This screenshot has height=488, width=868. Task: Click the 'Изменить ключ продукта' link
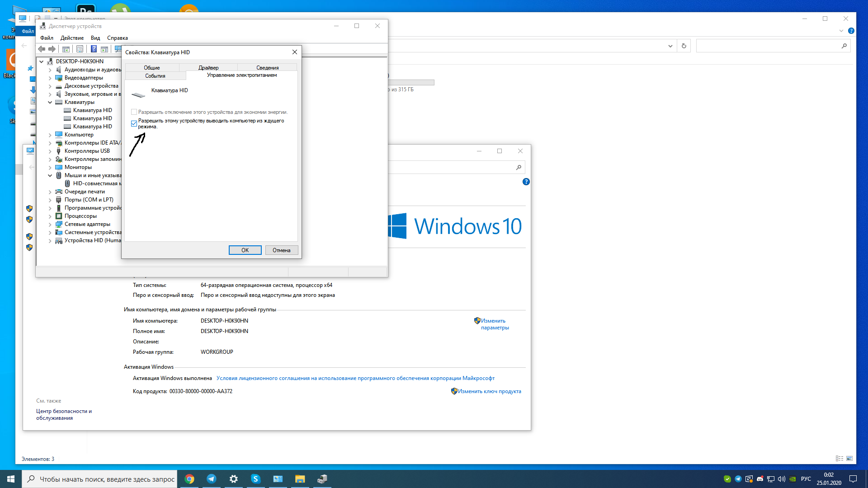click(x=490, y=391)
